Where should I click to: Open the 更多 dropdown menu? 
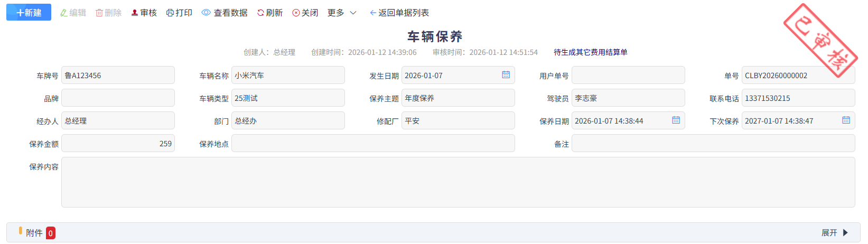342,13
